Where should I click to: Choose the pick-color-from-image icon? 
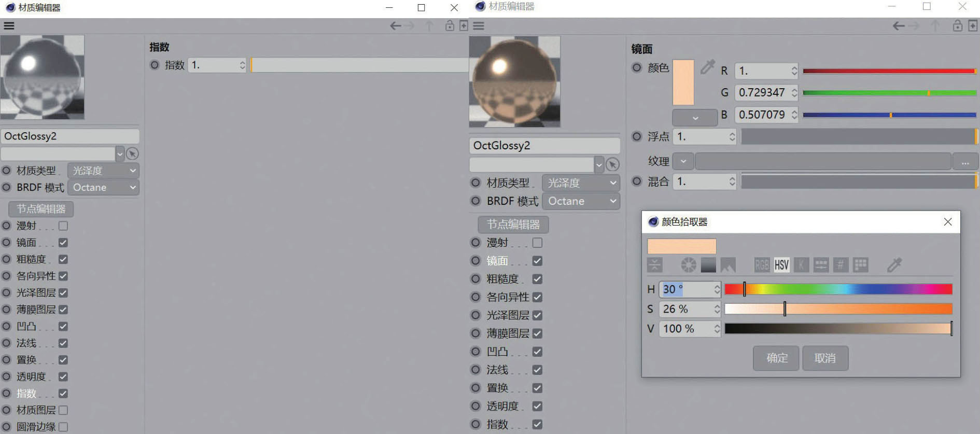pos(727,265)
